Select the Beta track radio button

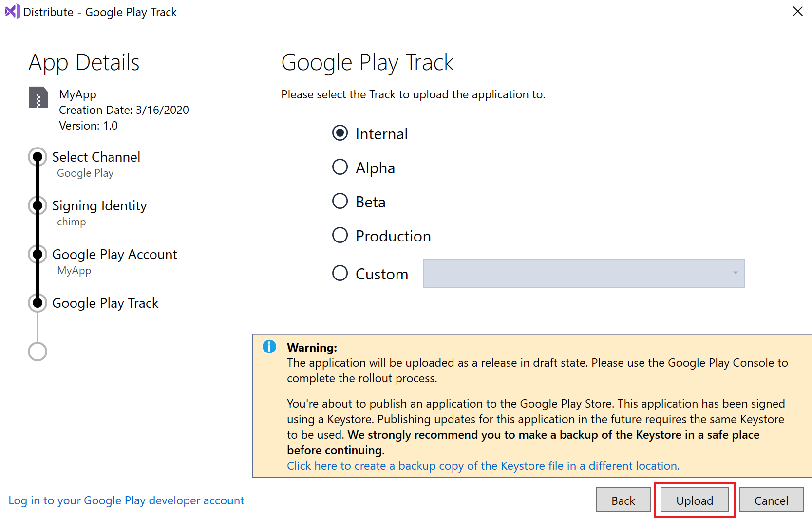[340, 201]
